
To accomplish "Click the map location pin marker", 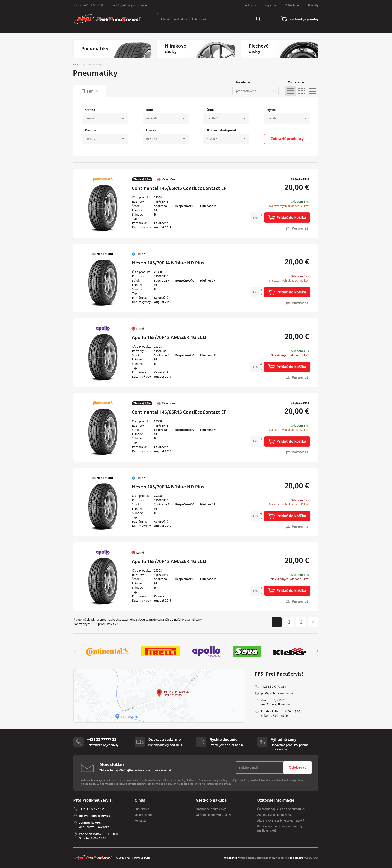I will click(x=159, y=692).
